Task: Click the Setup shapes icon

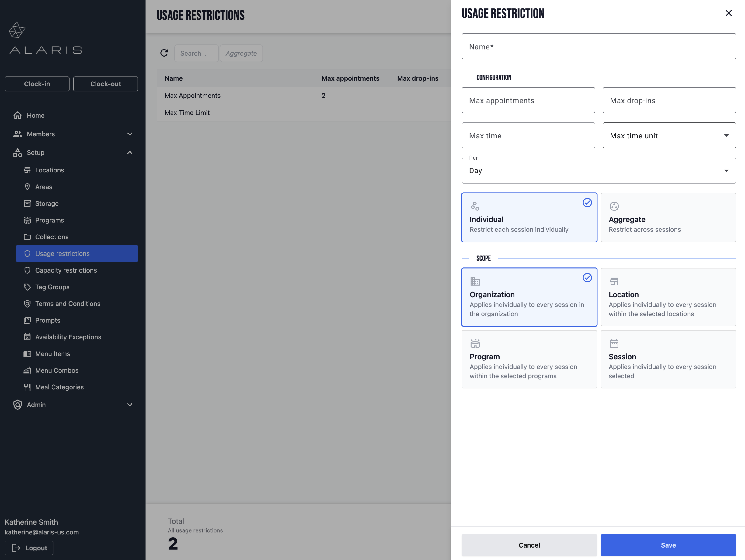Action: pos(18,152)
